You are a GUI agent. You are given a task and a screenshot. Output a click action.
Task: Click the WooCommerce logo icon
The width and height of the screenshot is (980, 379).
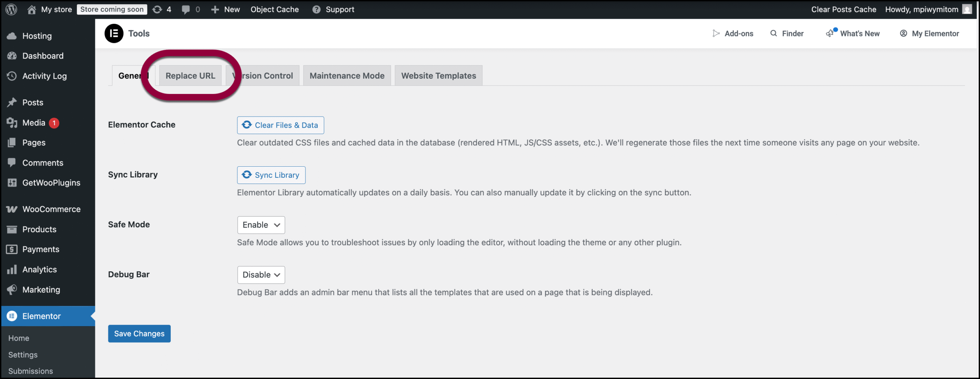(12, 209)
